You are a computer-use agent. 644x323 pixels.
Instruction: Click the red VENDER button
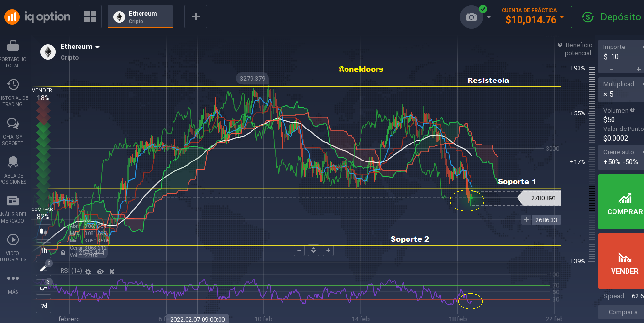[x=621, y=261]
